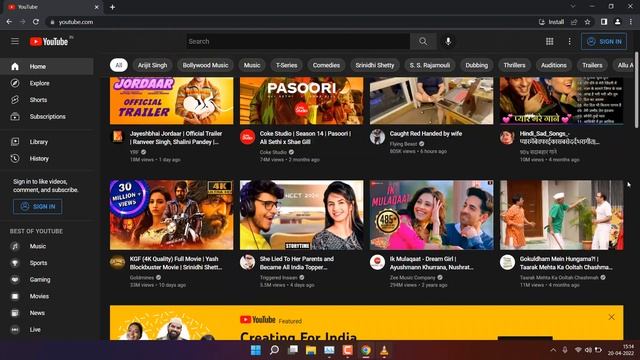Image resolution: width=640 pixels, height=360 pixels.
Task: Open Gaming under Best of YouTube
Action: (47, 280)
